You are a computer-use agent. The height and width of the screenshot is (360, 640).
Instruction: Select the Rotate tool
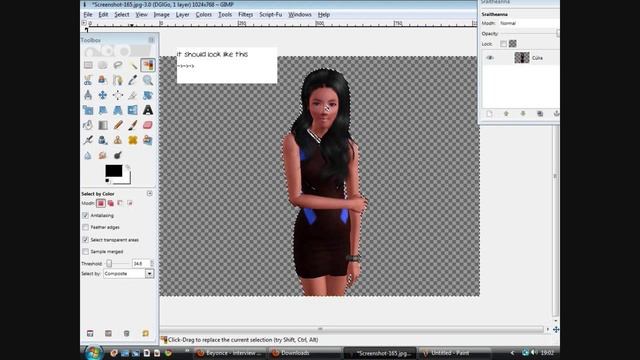tap(148, 95)
